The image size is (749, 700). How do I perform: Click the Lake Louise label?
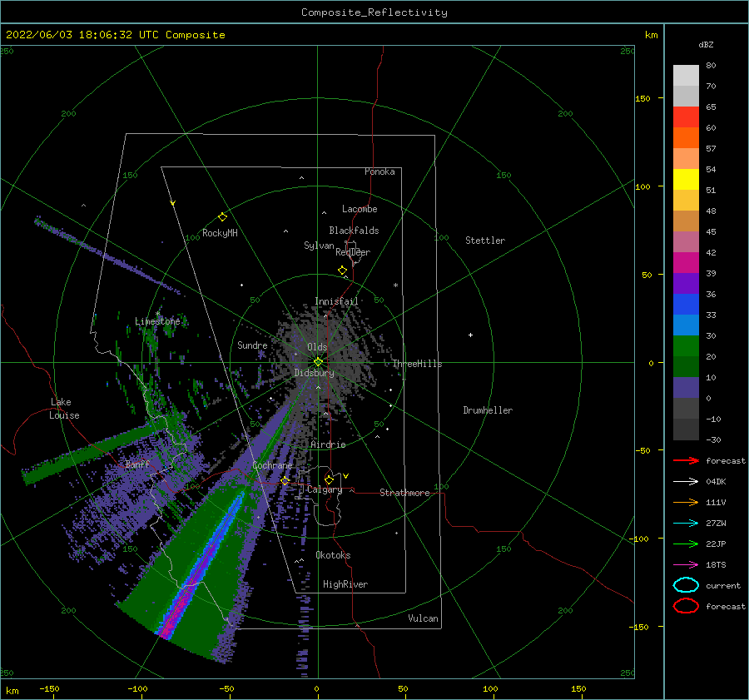point(64,409)
